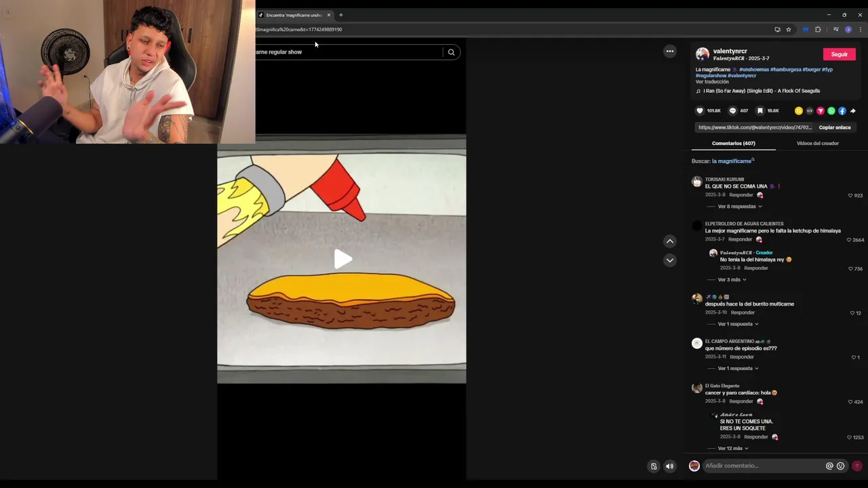Image resolution: width=868 pixels, height=488 pixels.
Task: Close the TikTok browser tab
Action: 329,15
